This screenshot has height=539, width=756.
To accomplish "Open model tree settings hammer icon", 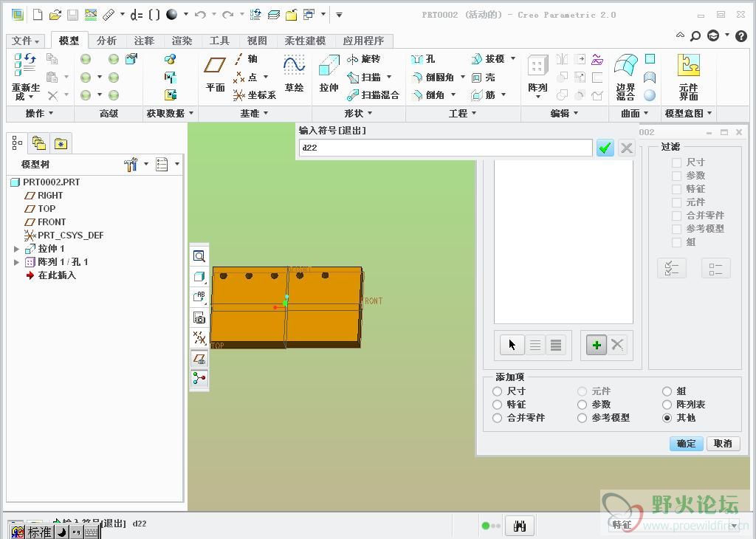I will pyautogui.click(x=131, y=165).
